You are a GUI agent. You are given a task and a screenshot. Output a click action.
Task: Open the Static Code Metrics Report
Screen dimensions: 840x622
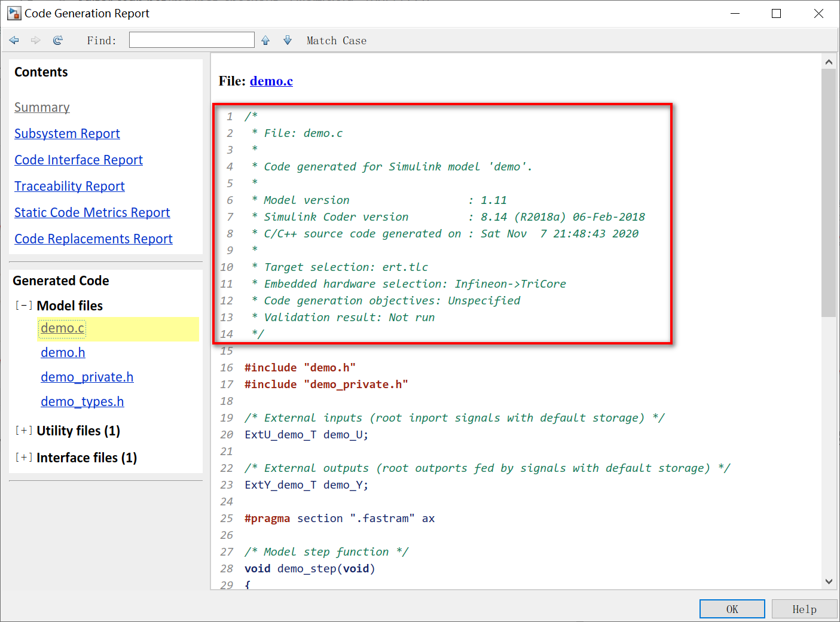(x=92, y=212)
